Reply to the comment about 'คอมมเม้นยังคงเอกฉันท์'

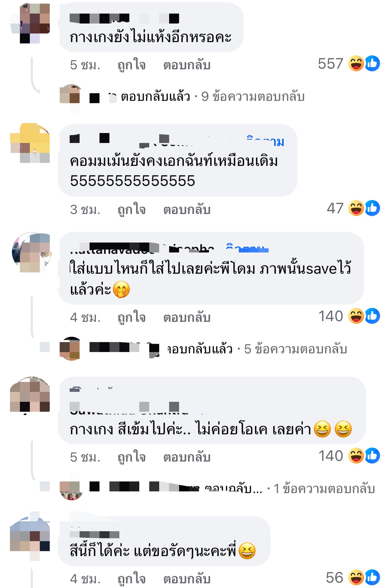point(187,210)
